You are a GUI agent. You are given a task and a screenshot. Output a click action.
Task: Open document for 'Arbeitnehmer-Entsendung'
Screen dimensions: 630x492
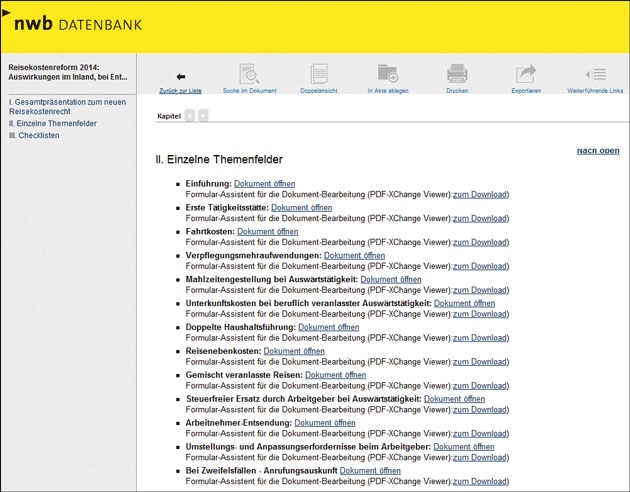click(324, 423)
